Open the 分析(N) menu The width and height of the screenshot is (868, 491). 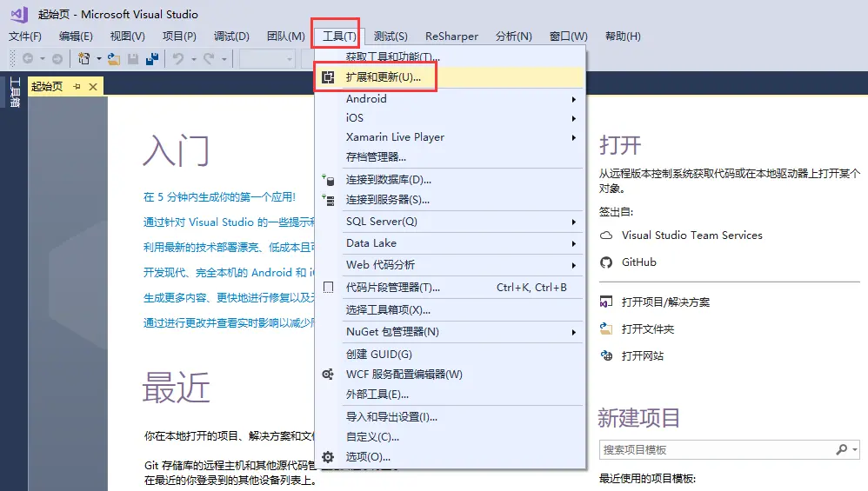click(x=514, y=36)
